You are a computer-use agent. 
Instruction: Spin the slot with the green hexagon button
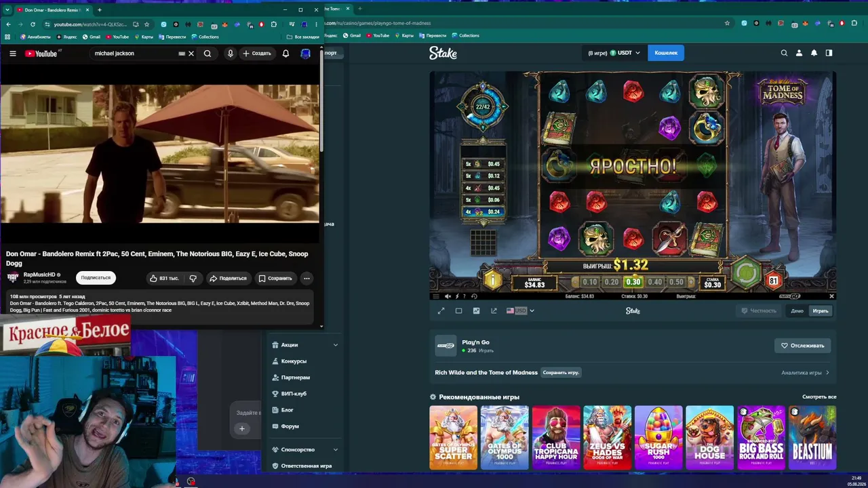pyautogui.click(x=746, y=274)
